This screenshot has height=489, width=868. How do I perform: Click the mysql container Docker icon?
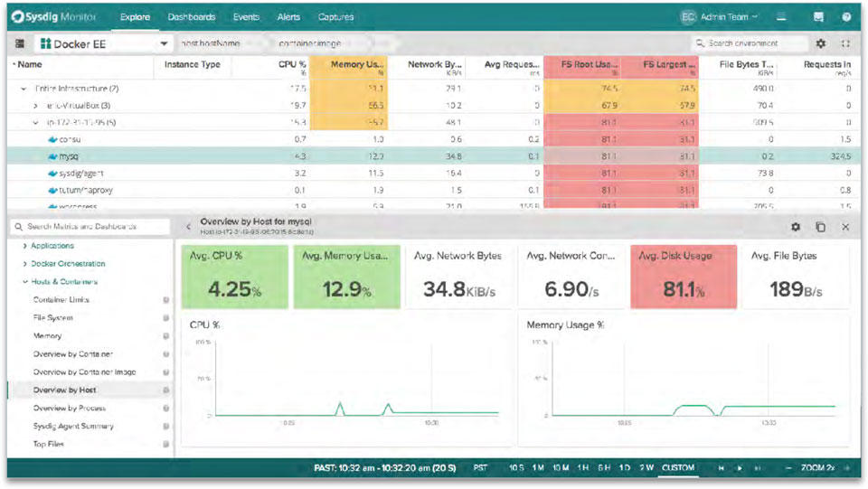(x=52, y=156)
